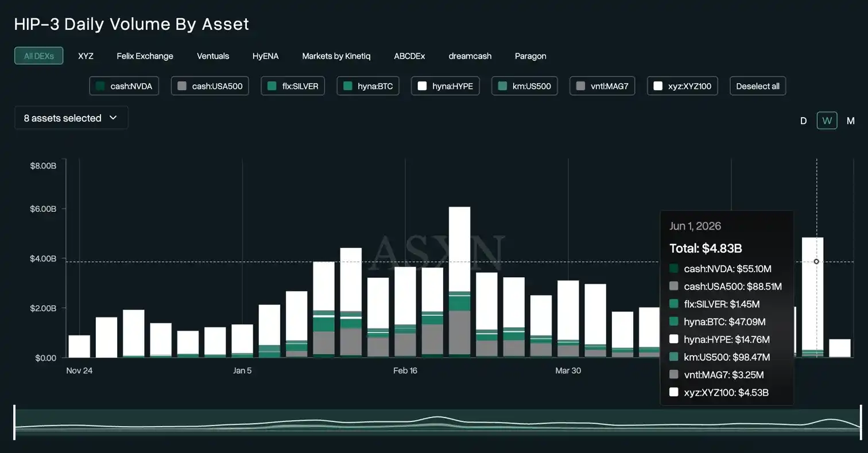Choose the All DEXs filter

point(39,56)
